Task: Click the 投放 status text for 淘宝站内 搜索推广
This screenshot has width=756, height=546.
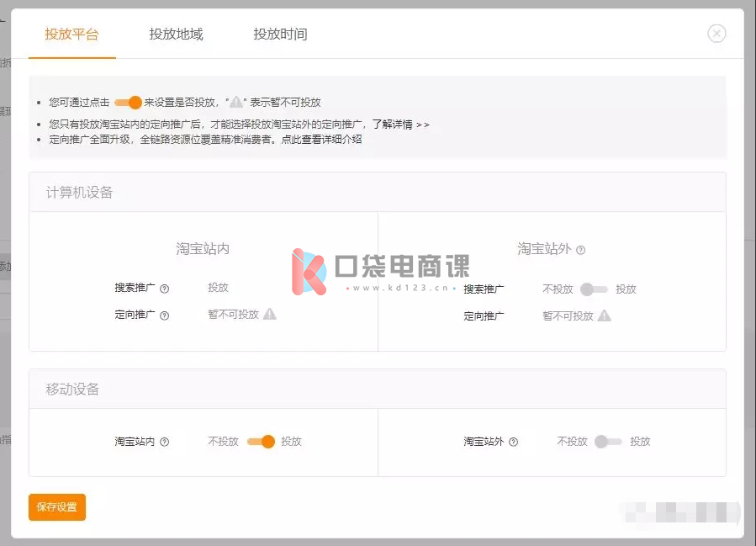Action: pos(218,288)
